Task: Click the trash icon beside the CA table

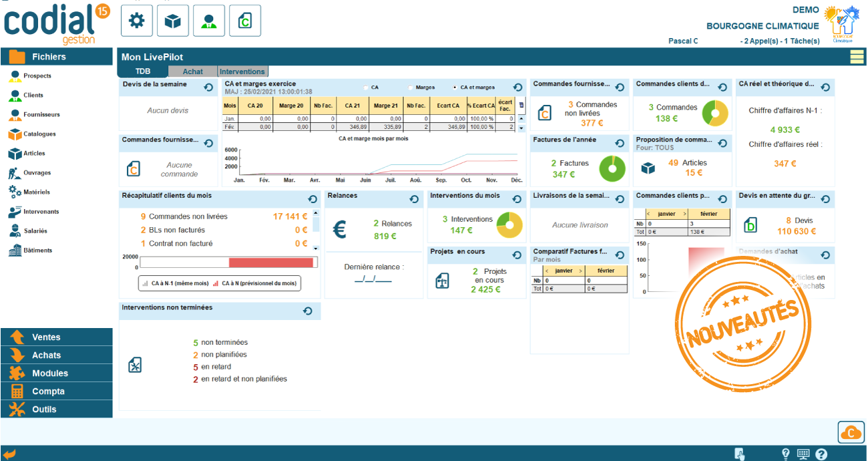Action: [x=521, y=105]
